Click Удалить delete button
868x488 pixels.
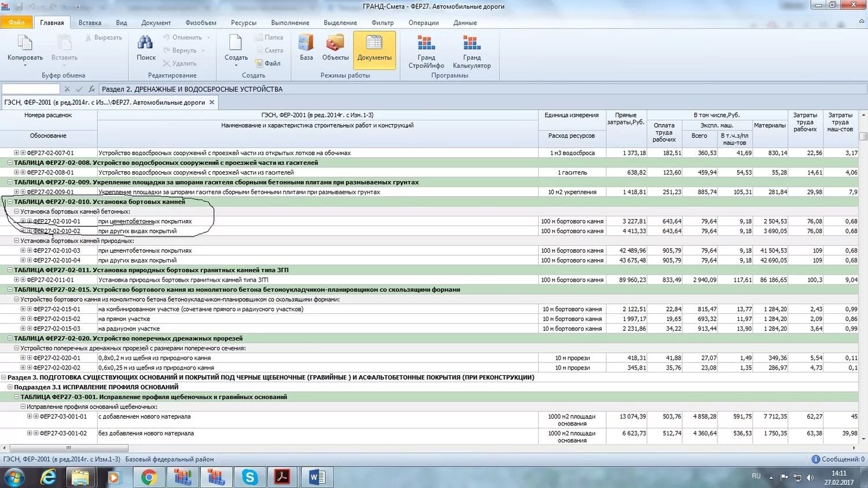point(179,63)
